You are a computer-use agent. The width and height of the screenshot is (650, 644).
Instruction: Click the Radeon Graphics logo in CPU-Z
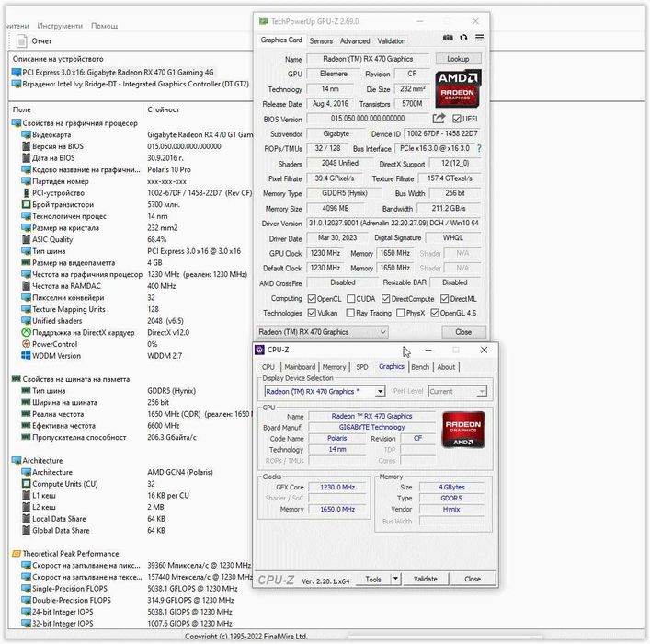pos(463,431)
